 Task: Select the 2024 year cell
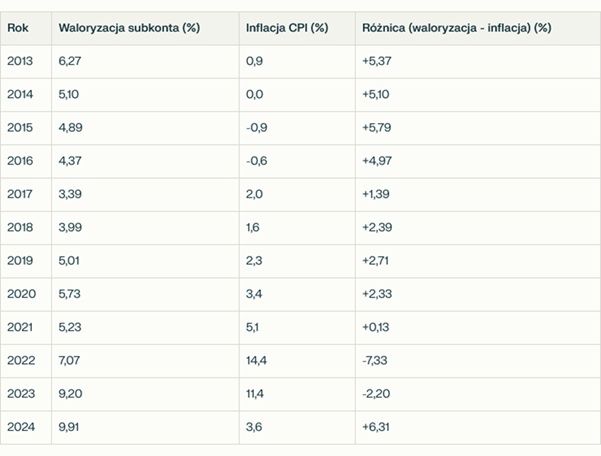[20, 427]
